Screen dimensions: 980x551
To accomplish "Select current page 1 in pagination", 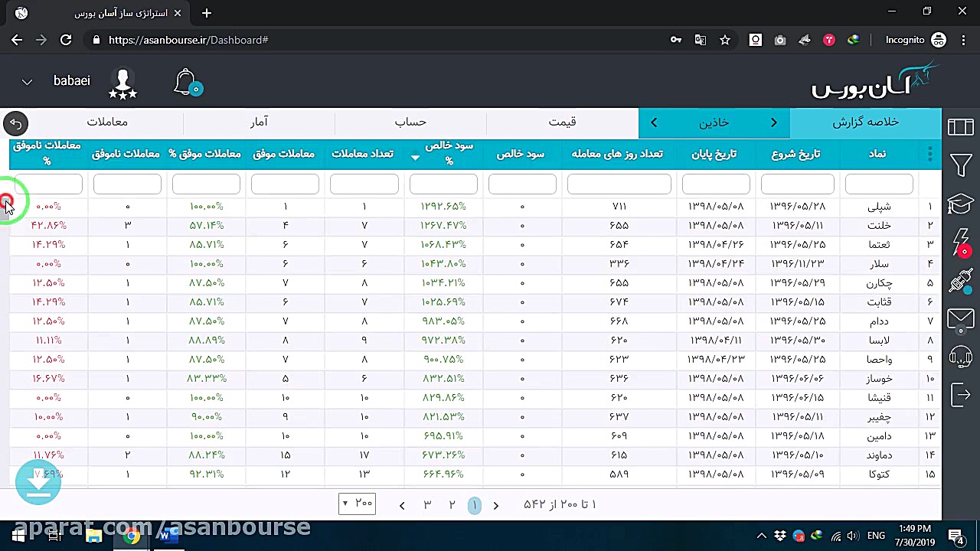I will click(x=475, y=505).
